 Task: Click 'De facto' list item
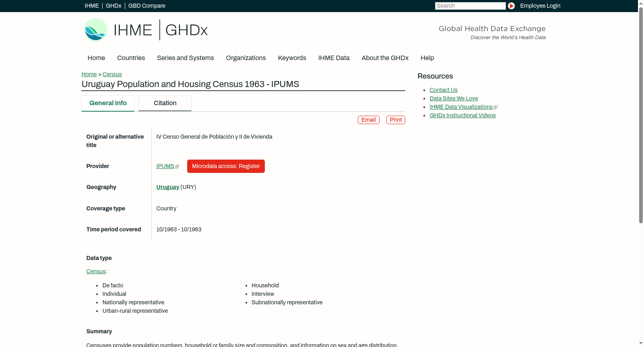point(113,285)
